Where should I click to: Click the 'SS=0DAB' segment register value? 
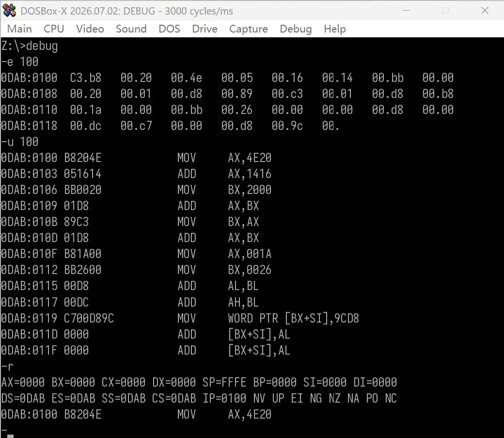coord(124,398)
